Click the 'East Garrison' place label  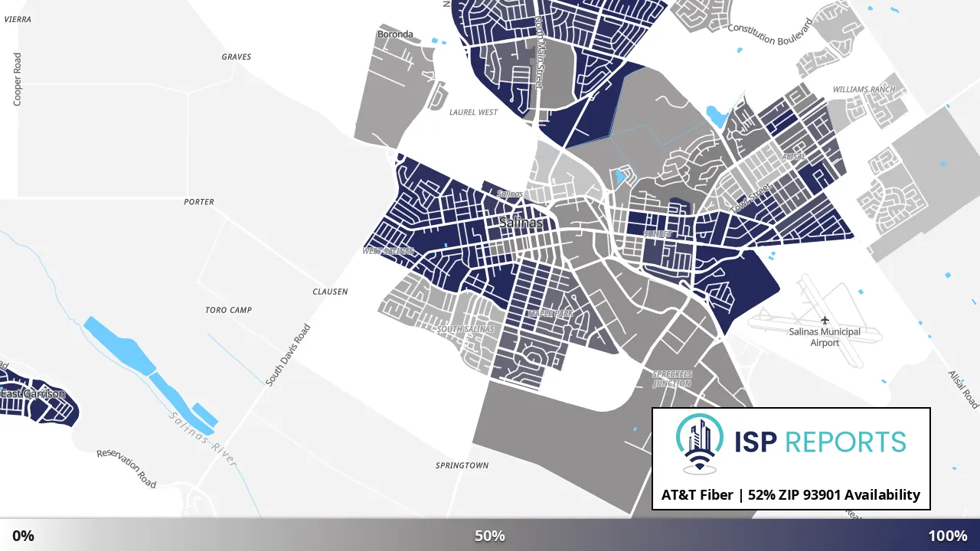(33, 394)
